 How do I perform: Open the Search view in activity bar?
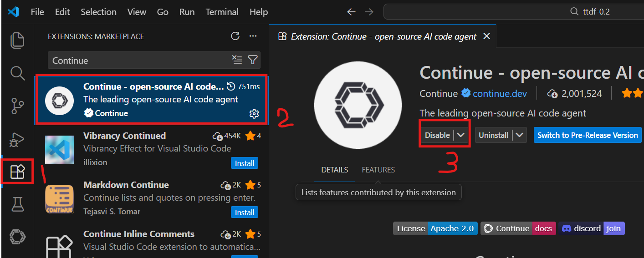pos(17,73)
